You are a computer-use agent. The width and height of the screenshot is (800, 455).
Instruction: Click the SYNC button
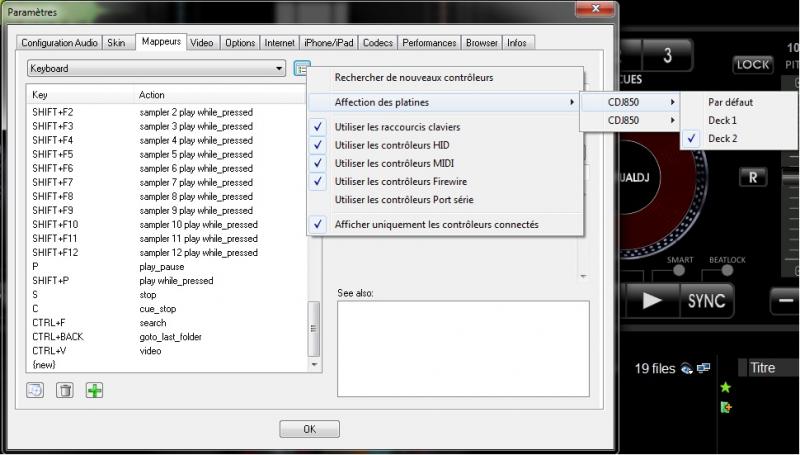pos(707,301)
